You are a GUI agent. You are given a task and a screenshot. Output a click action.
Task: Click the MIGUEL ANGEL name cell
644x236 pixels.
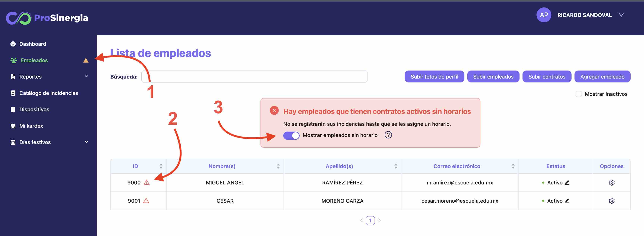(x=225, y=183)
